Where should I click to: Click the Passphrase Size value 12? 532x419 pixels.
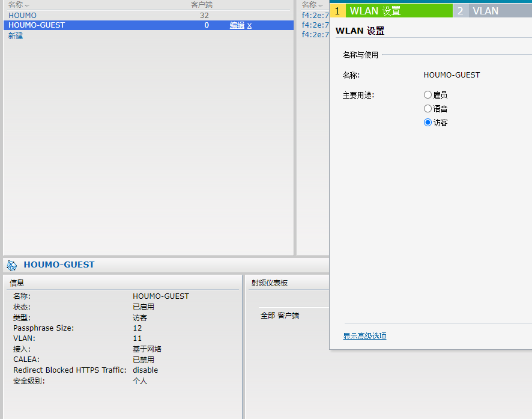(137, 328)
